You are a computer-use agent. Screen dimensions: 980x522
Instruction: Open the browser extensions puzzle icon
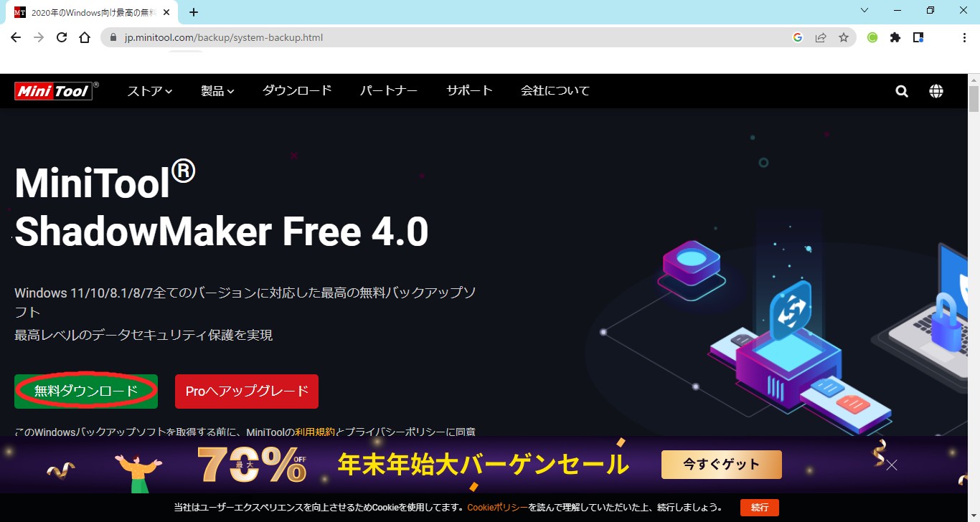pyautogui.click(x=895, y=37)
